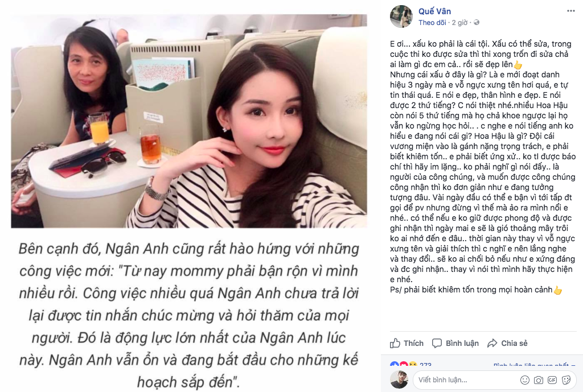Image resolution: width=583 pixels, height=392 pixels.
Task: Click the airplane selfie photo
Action: pyautogui.click(x=189, y=121)
